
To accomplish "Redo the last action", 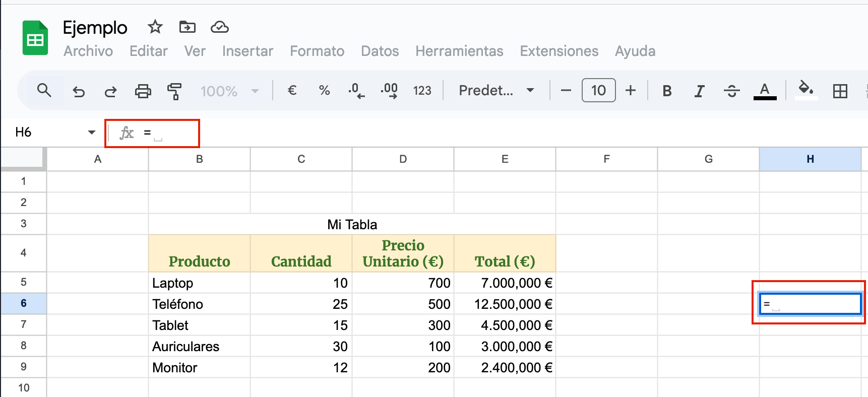I will (110, 91).
